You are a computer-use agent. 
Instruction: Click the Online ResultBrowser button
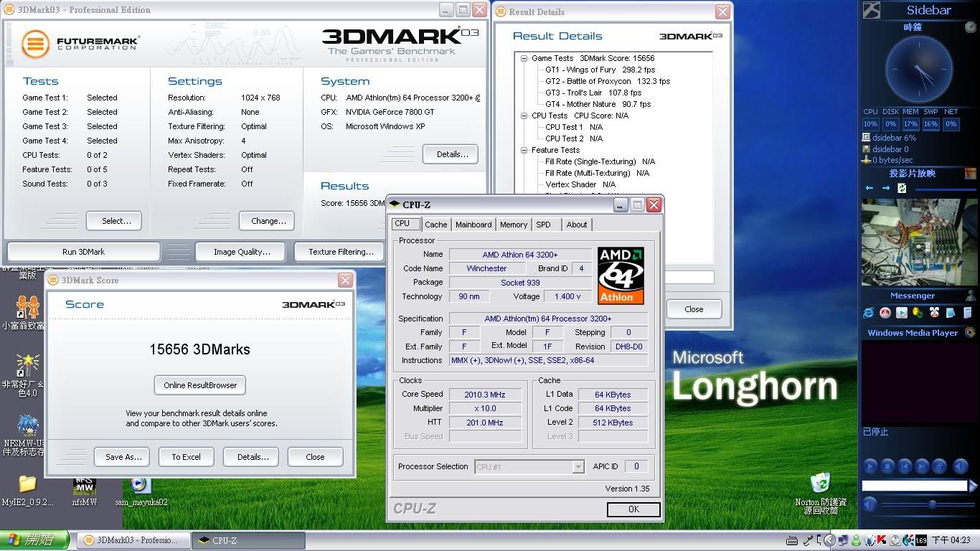(200, 385)
